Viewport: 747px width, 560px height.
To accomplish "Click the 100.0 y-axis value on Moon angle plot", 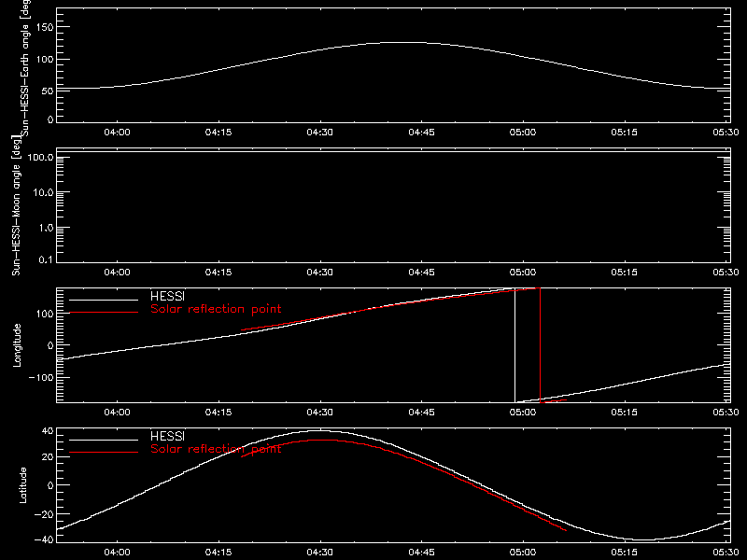I will 40,157.
